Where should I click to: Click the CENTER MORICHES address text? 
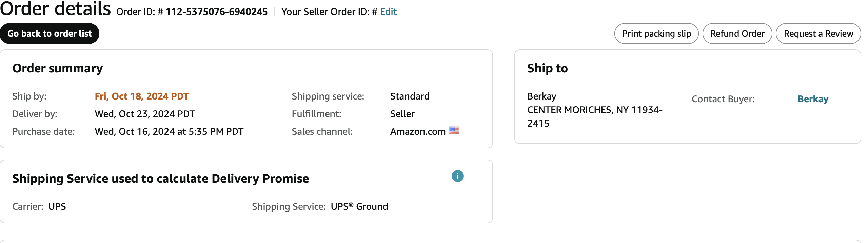595,116
